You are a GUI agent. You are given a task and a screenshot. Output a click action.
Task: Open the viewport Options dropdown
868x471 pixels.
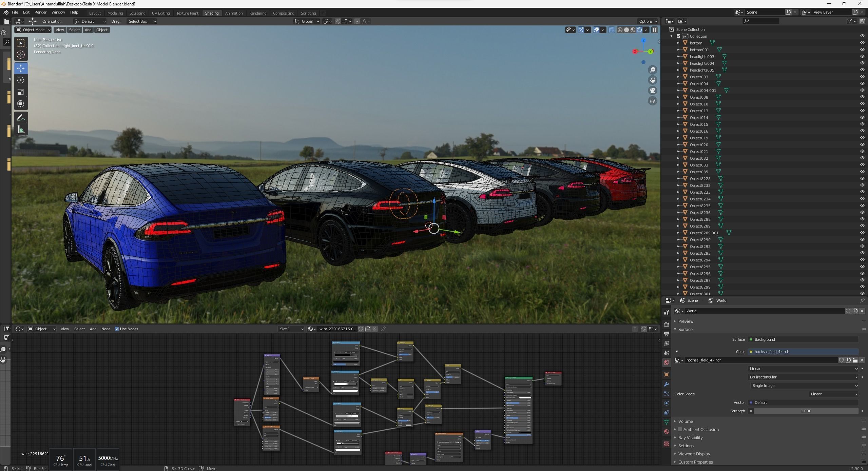click(x=648, y=21)
